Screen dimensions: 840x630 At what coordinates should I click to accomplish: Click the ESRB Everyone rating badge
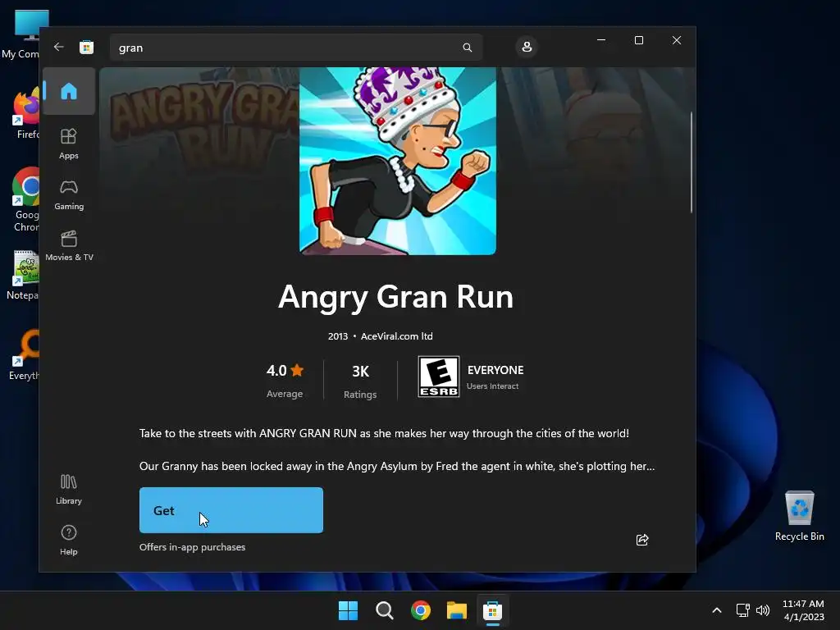pyautogui.click(x=438, y=377)
